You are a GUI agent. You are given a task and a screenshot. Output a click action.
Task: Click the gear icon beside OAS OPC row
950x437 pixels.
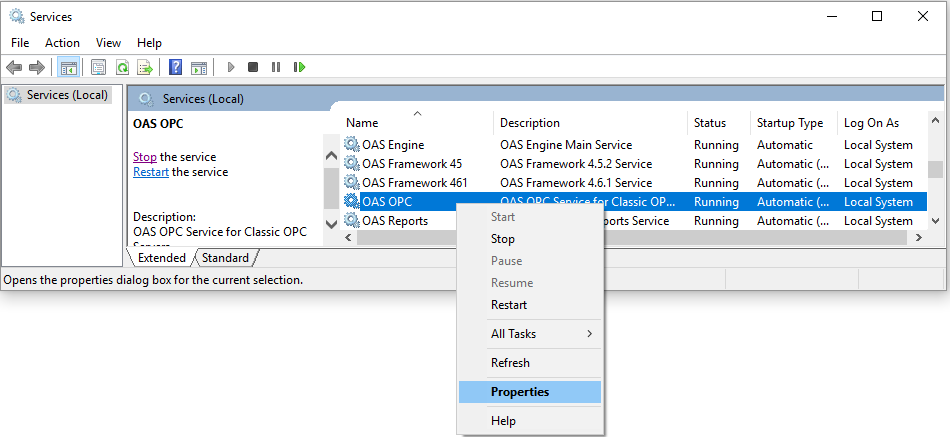[351, 201]
